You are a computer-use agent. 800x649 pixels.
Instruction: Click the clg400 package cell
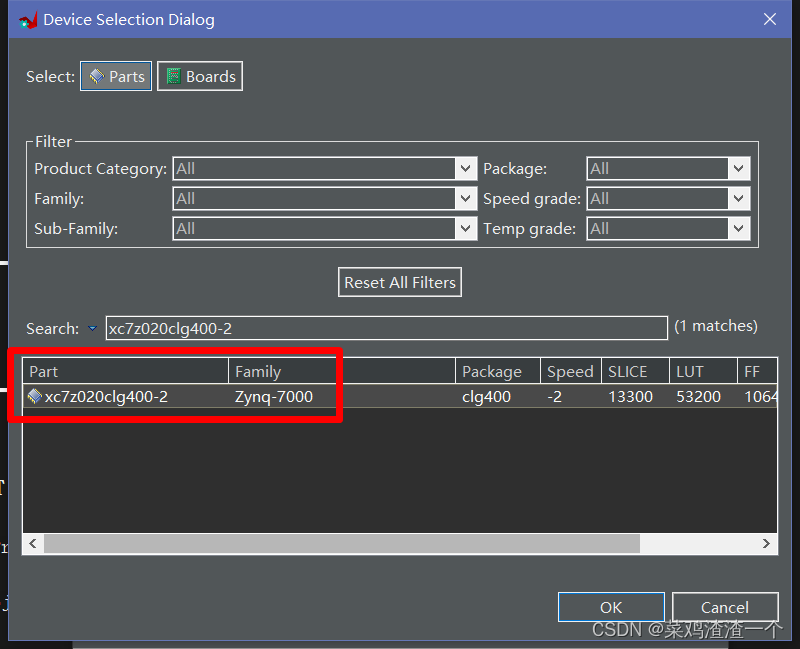point(486,396)
